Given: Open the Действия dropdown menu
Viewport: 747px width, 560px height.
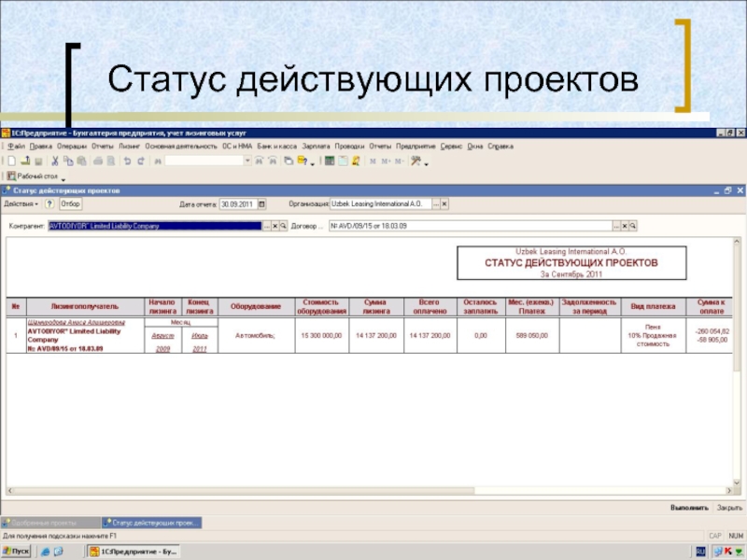Looking at the screenshot, I should pos(21,203).
